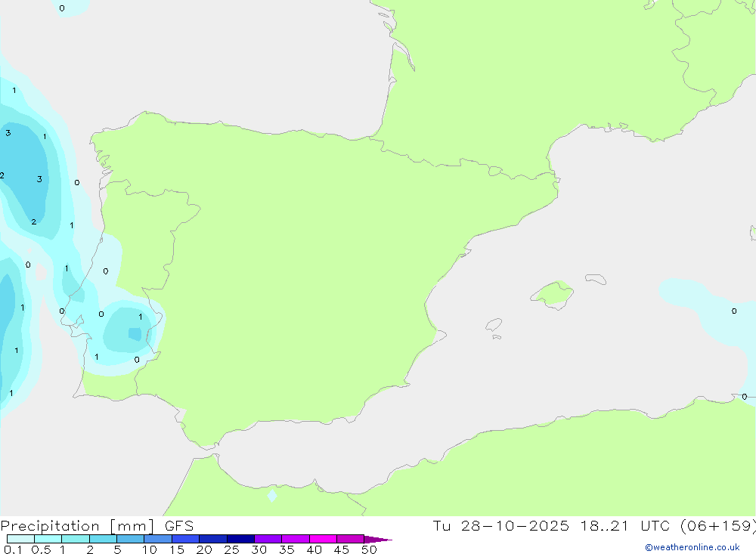Click the '40' legend scale label
The height and width of the screenshot is (554, 756).
[x=314, y=549]
